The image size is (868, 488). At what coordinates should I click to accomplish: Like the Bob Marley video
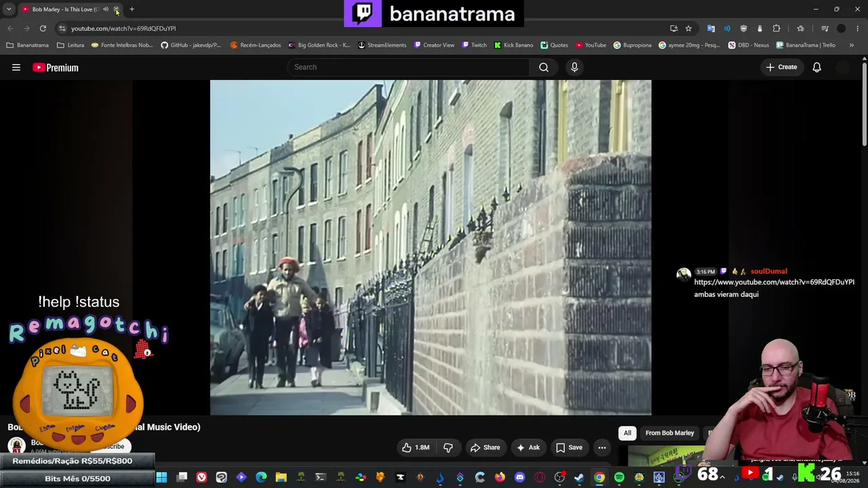[x=415, y=447]
